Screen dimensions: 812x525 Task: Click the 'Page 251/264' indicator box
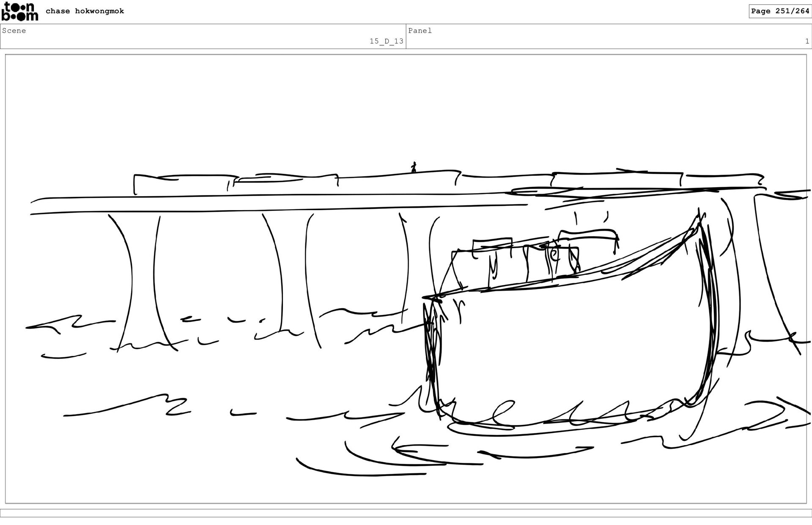coord(780,11)
